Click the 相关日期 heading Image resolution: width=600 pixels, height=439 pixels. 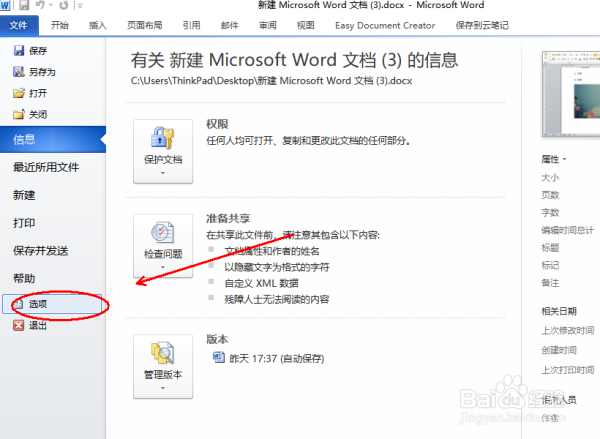[559, 311]
